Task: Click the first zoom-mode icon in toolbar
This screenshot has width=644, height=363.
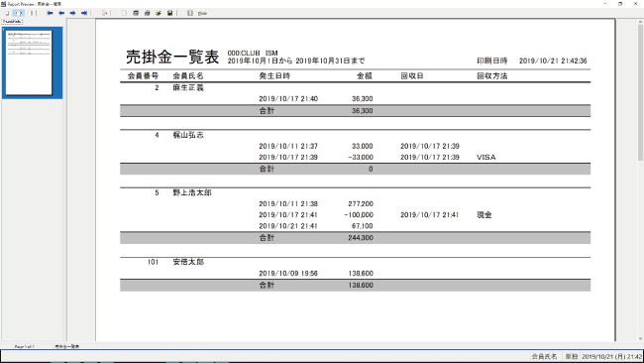Action: [7, 13]
